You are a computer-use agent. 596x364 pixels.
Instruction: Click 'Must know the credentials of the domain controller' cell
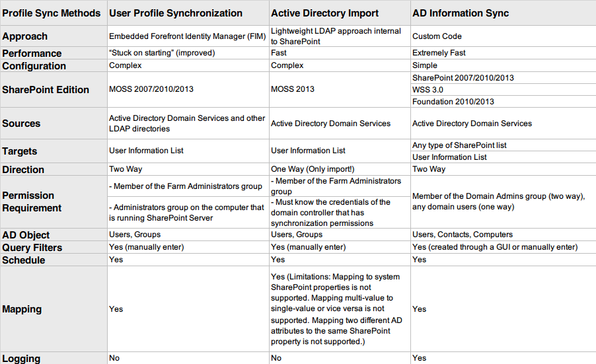click(x=340, y=213)
